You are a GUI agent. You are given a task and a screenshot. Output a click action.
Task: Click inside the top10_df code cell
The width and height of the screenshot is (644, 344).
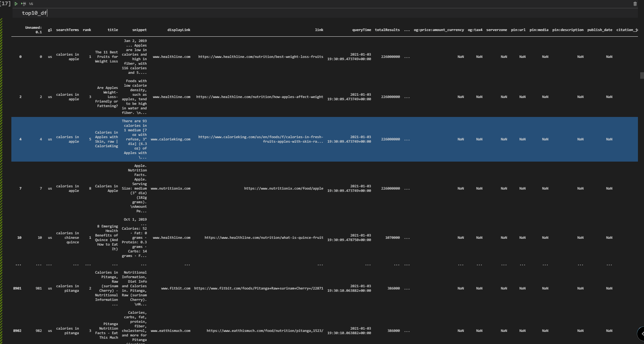[325, 13]
